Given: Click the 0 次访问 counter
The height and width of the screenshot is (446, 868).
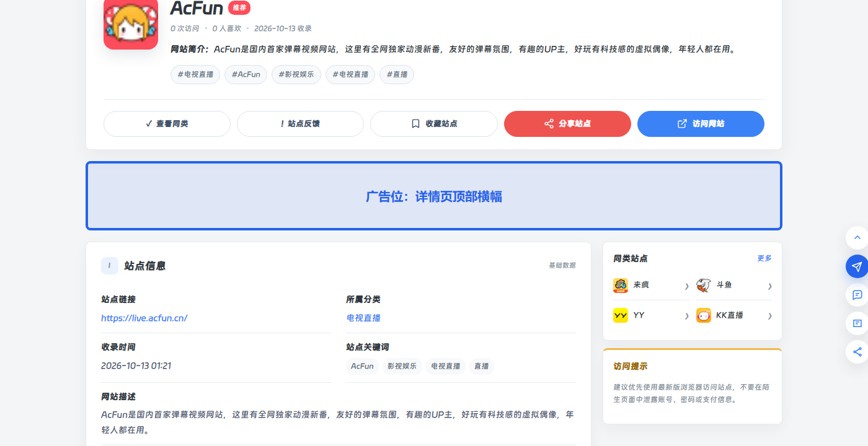Looking at the screenshot, I should [185, 28].
